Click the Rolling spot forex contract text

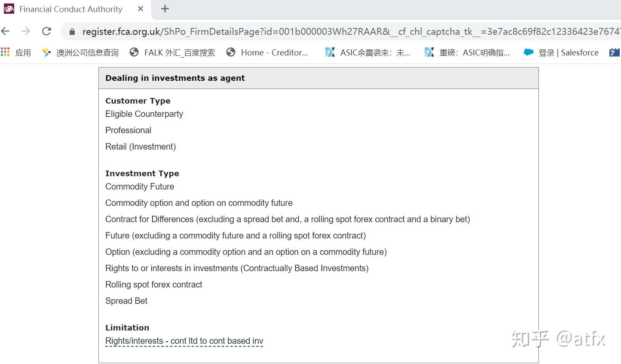tap(154, 284)
